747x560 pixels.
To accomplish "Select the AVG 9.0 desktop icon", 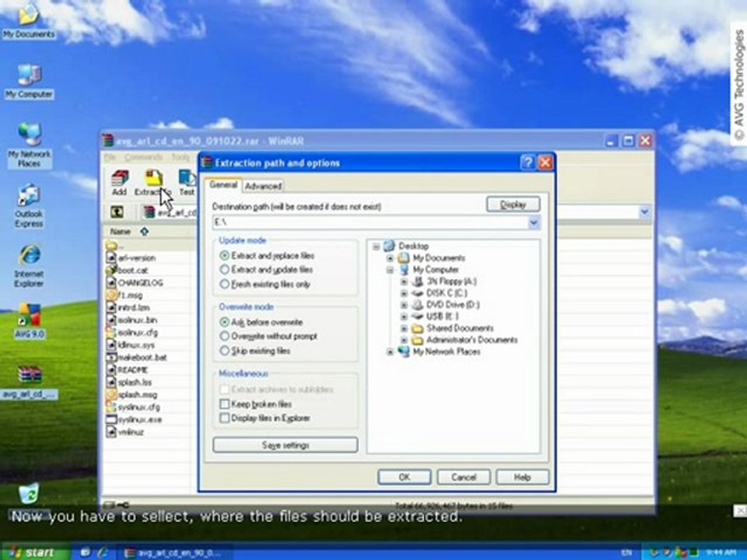I will (29, 320).
